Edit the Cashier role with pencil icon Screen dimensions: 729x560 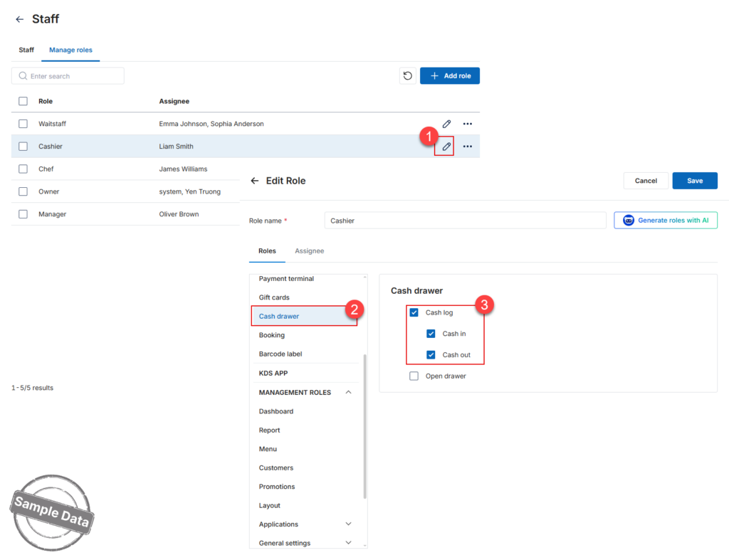[x=446, y=147]
